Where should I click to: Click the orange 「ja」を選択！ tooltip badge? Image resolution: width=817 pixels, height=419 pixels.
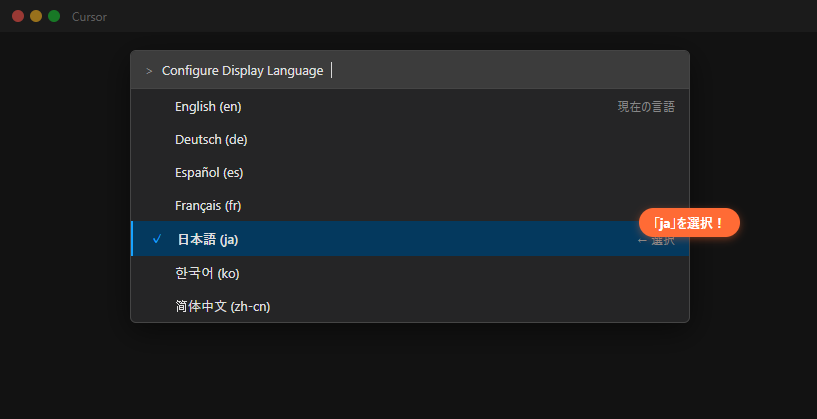coord(689,222)
